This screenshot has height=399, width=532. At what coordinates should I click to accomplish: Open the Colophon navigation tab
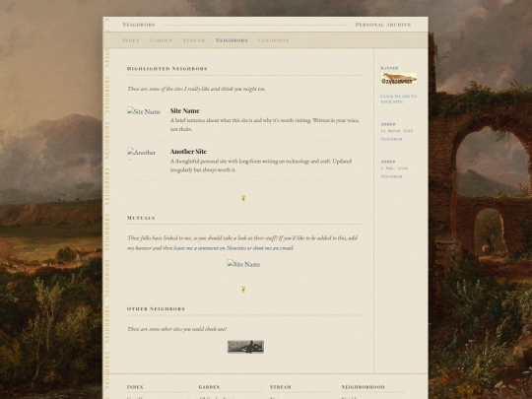(x=274, y=40)
